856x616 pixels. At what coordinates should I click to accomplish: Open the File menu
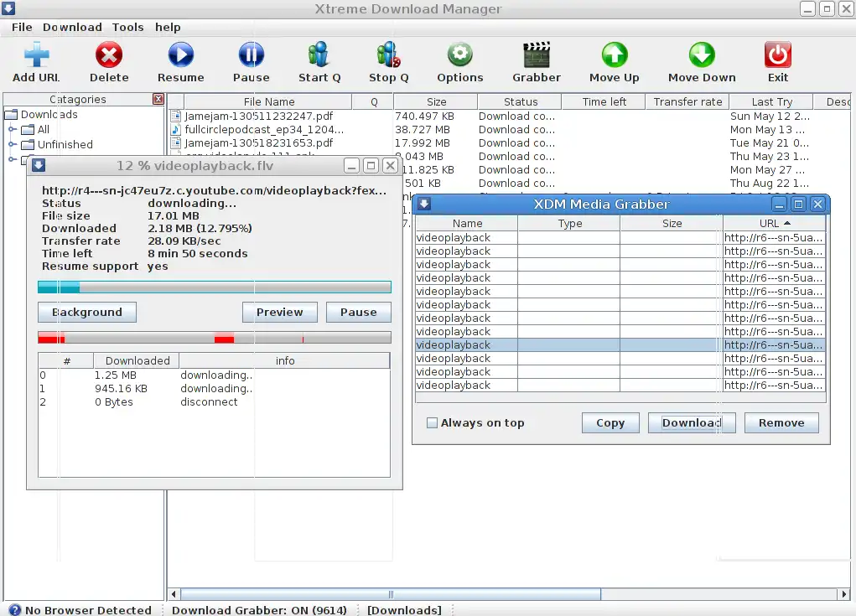(x=22, y=28)
